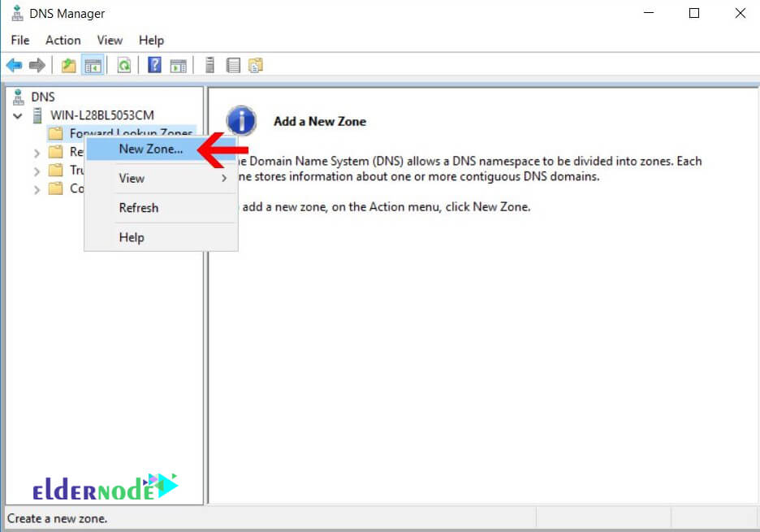
Task: Open the Action menu
Action: pyautogui.click(x=63, y=41)
